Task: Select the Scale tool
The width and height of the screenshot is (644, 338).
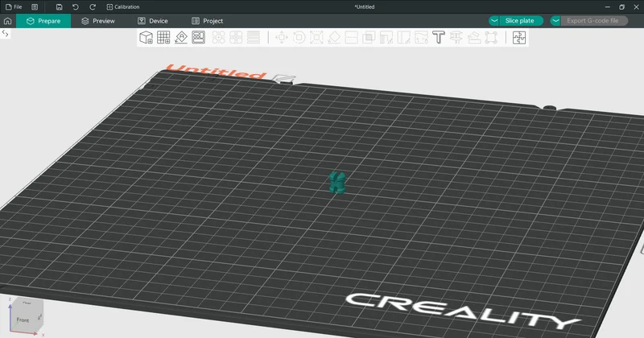Action: coord(316,37)
